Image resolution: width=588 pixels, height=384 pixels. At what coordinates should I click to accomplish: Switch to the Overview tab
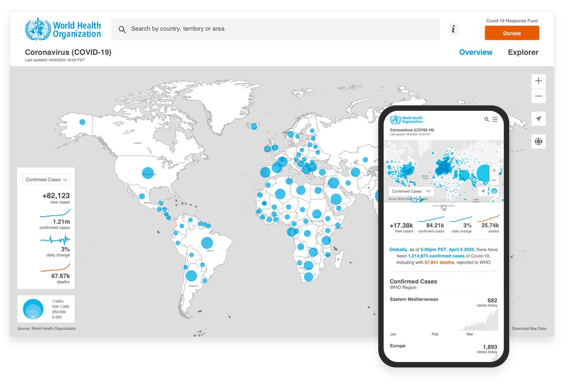tap(476, 52)
